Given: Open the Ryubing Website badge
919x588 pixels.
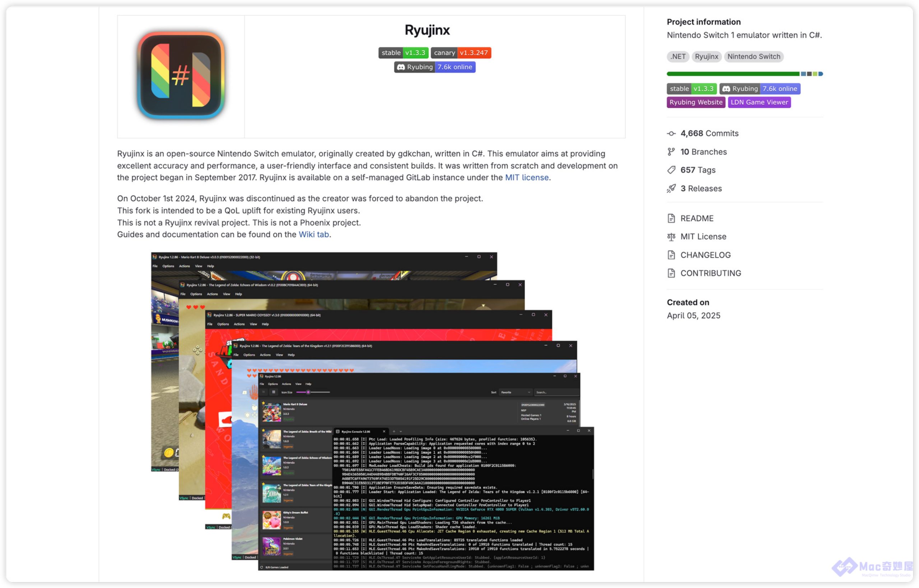Looking at the screenshot, I should [696, 102].
